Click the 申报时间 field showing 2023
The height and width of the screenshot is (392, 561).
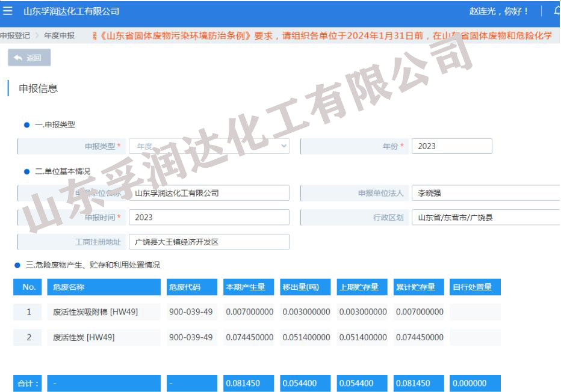(209, 217)
